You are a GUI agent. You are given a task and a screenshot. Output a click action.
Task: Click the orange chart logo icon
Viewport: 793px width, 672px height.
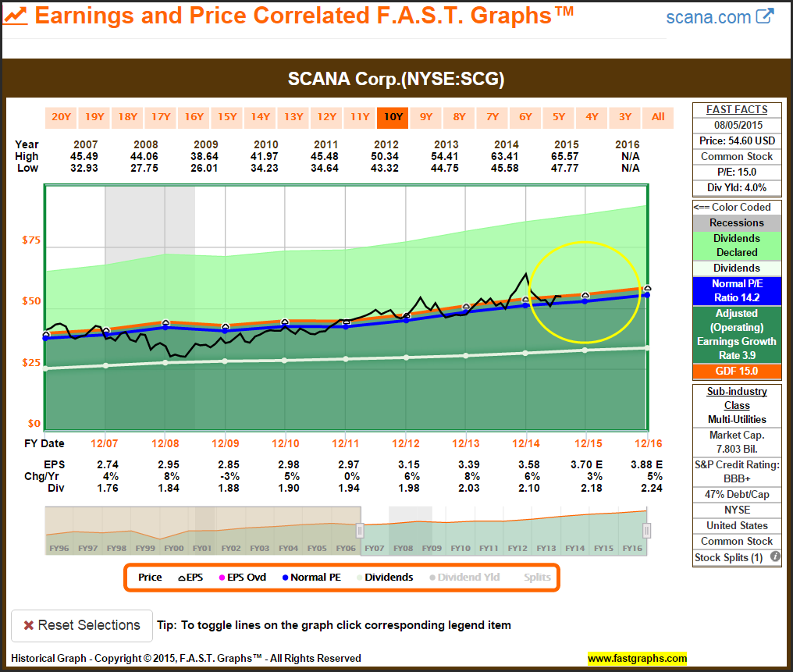tap(16, 16)
